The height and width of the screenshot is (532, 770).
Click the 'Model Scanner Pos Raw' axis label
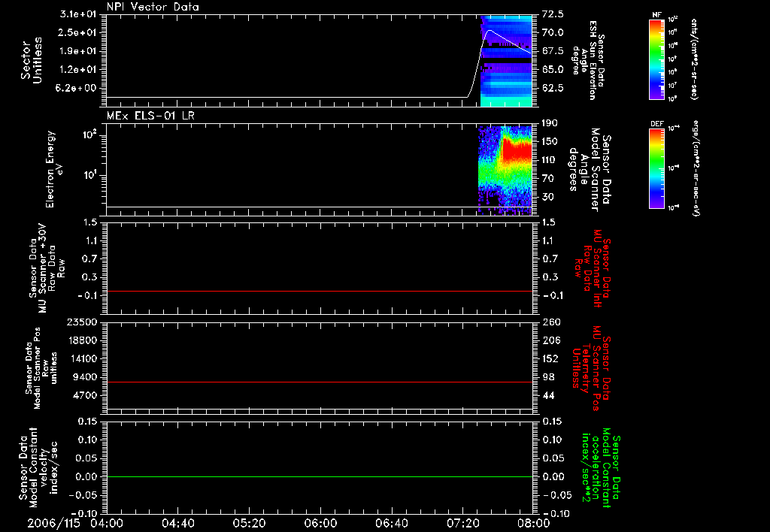point(41,368)
